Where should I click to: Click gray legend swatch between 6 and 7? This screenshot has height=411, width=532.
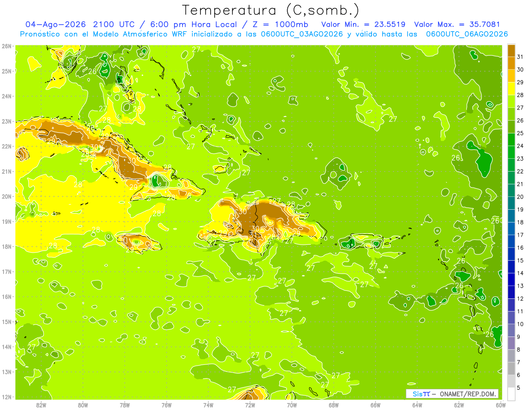coord(511,368)
